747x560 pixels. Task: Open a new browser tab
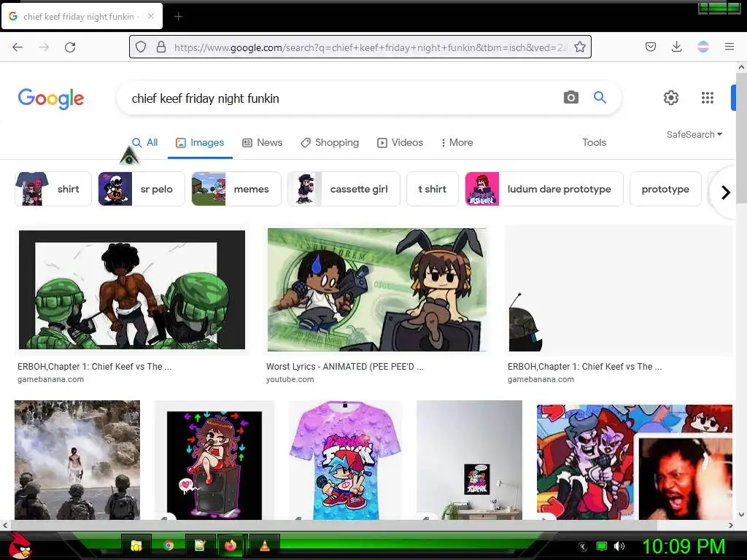[178, 17]
